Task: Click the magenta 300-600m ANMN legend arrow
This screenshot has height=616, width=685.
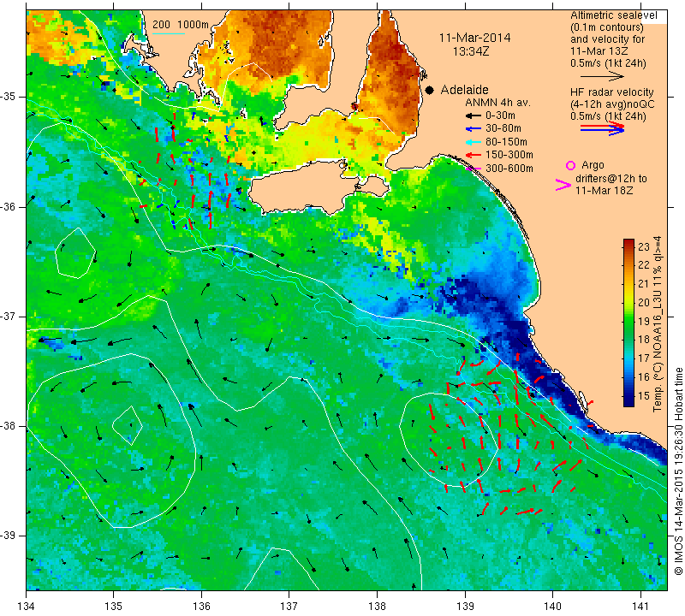Action: click(x=473, y=169)
